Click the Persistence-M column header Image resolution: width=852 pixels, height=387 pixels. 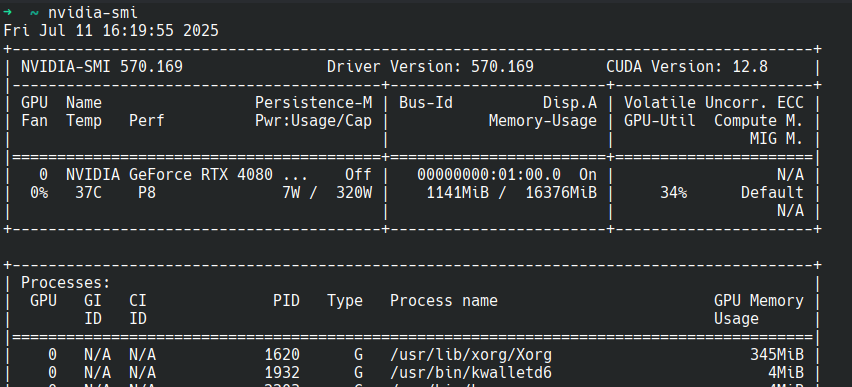314,103
